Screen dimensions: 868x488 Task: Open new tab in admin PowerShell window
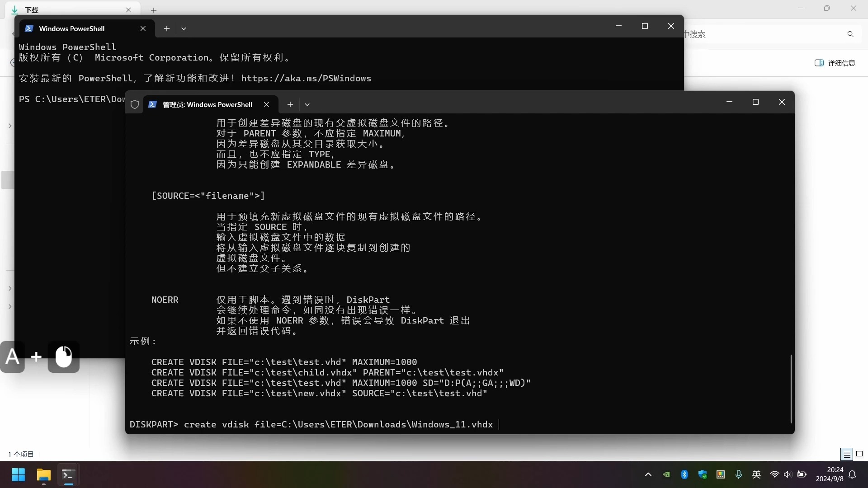pos(290,104)
